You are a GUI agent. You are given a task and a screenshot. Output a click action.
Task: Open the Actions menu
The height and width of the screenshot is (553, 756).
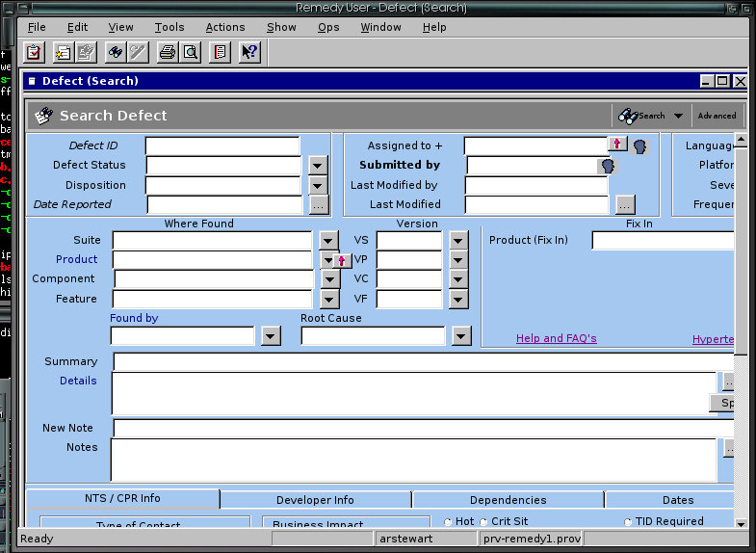224,27
